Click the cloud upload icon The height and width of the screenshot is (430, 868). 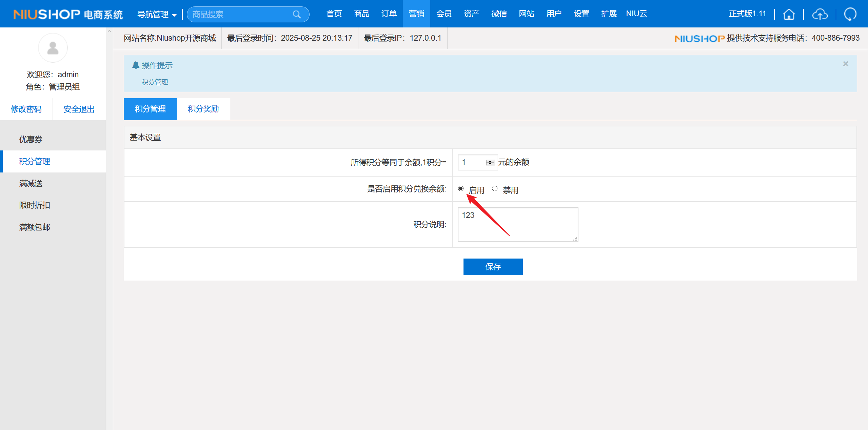(820, 14)
